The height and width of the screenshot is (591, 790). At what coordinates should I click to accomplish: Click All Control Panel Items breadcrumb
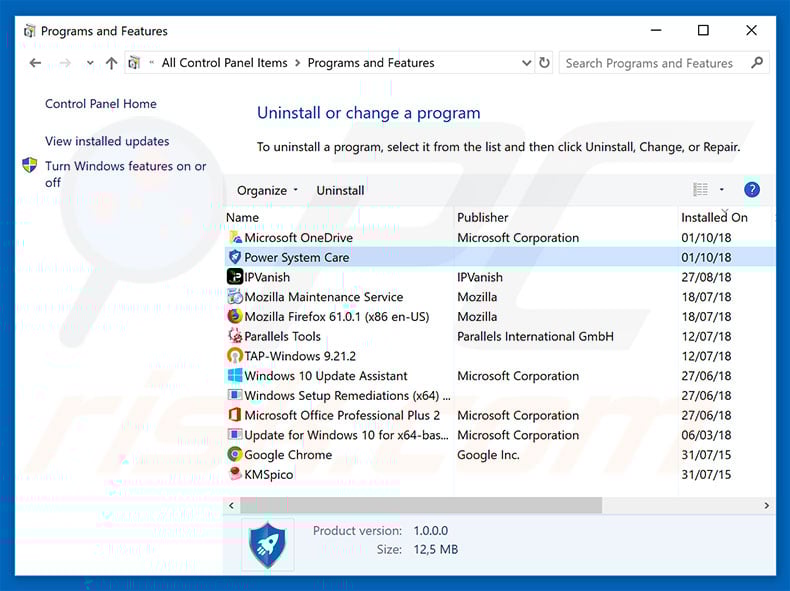[x=224, y=63]
